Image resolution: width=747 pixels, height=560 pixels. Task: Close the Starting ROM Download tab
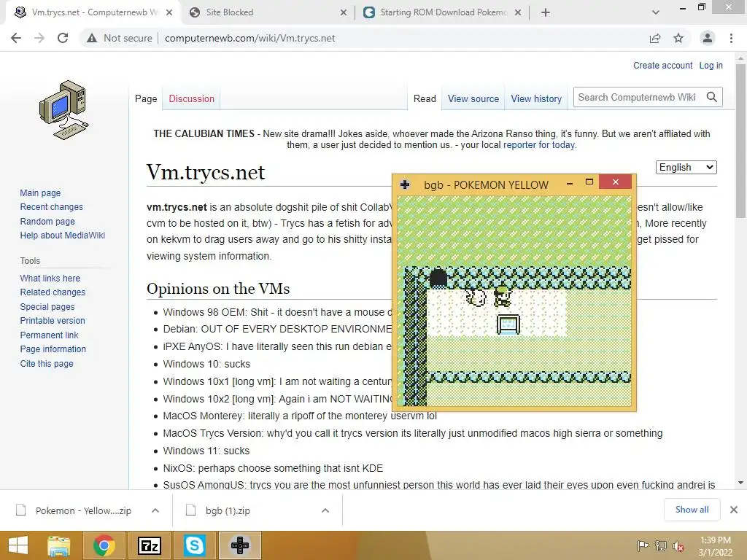[x=518, y=12]
